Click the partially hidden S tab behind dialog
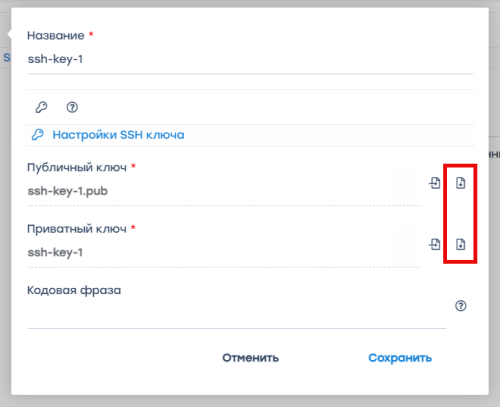 pyautogui.click(x=6, y=57)
